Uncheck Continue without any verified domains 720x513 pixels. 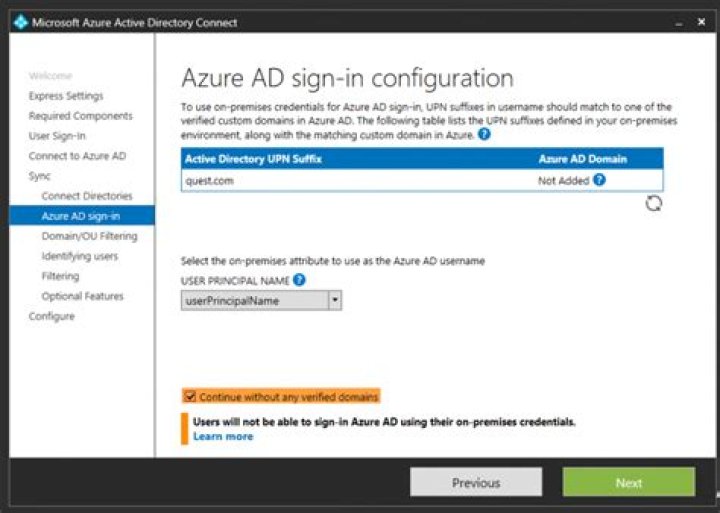[x=190, y=396]
